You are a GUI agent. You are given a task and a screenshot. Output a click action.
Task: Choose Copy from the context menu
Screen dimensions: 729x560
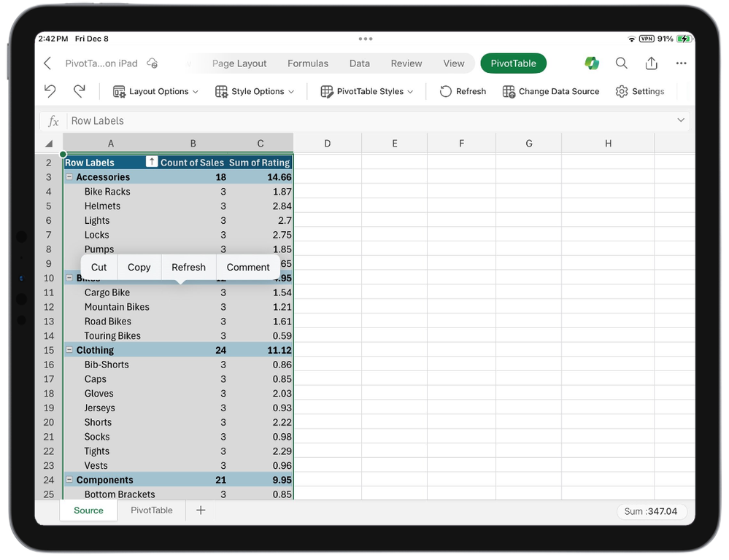139,268
